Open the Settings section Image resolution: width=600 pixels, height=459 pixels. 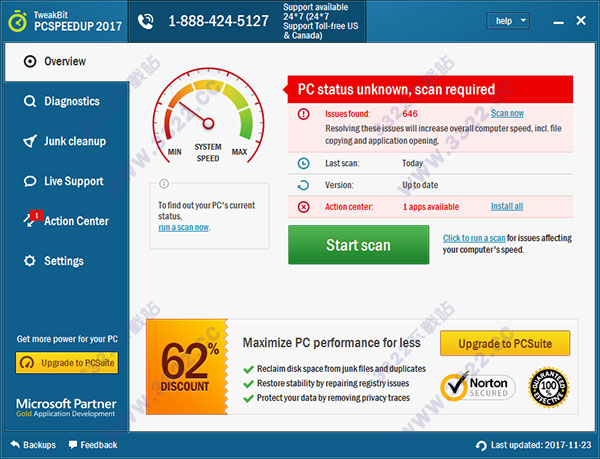tap(67, 261)
